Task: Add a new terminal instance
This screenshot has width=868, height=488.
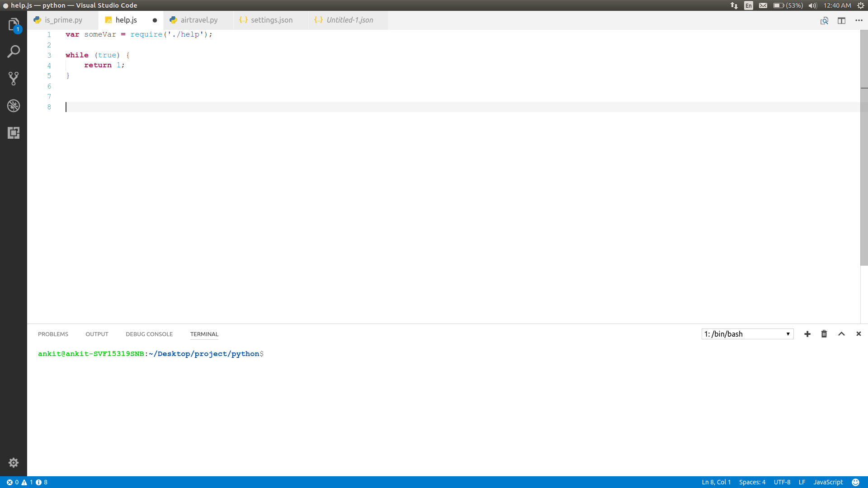Action: click(807, 334)
